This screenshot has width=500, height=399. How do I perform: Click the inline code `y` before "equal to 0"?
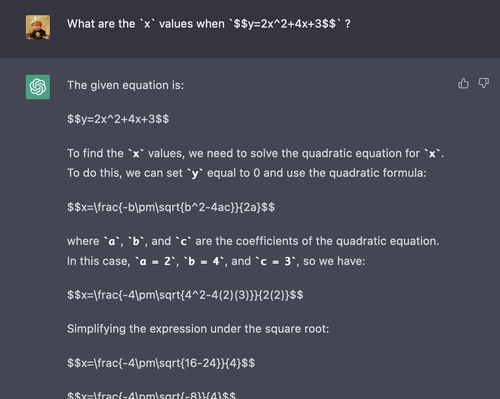tap(195, 173)
